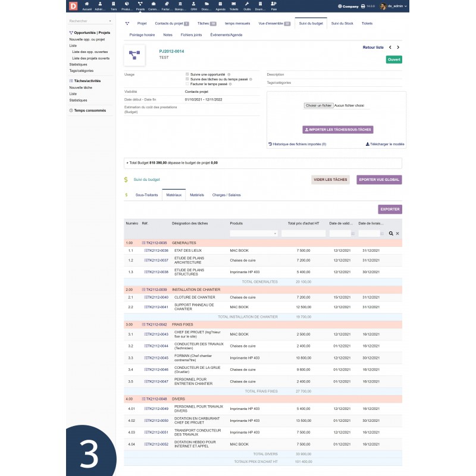Open the 'Date de valid...' filter calendar picker
This screenshot has width=476, height=476.
pyautogui.click(x=353, y=234)
